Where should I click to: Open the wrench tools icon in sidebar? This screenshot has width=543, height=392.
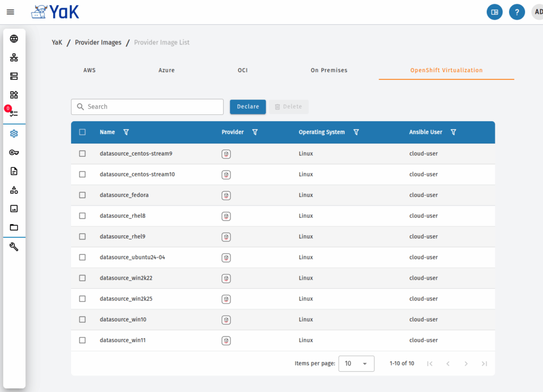pos(14,247)
